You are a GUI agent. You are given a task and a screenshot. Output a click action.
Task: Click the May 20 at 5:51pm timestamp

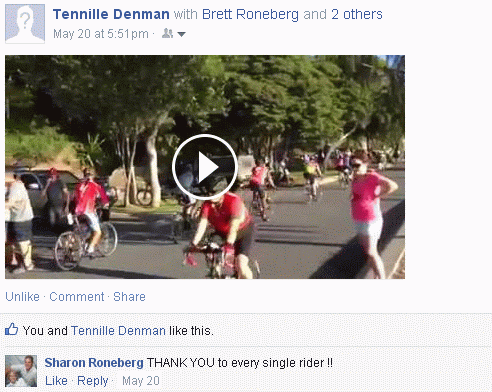coord(101,34)
